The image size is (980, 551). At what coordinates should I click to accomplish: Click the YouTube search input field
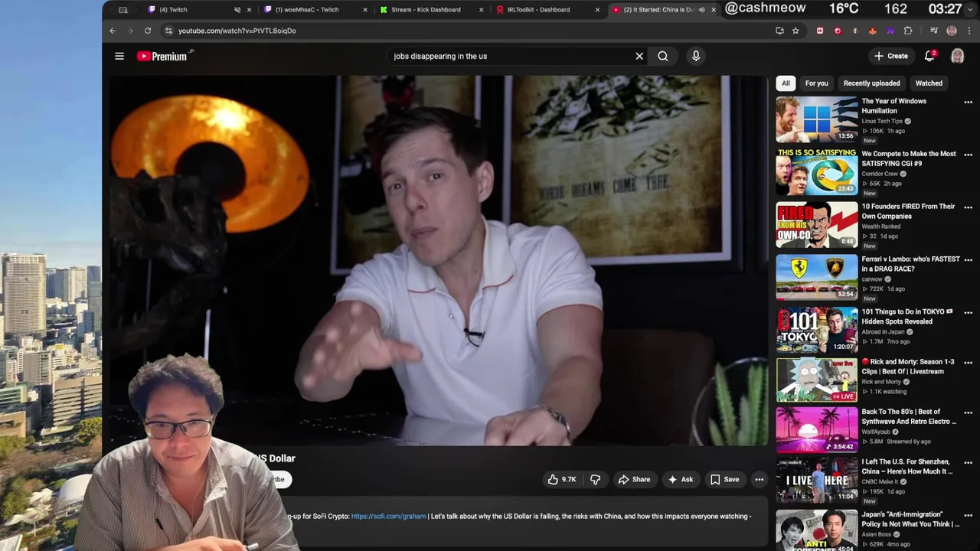pyautogui.click(x=509, y=56)
